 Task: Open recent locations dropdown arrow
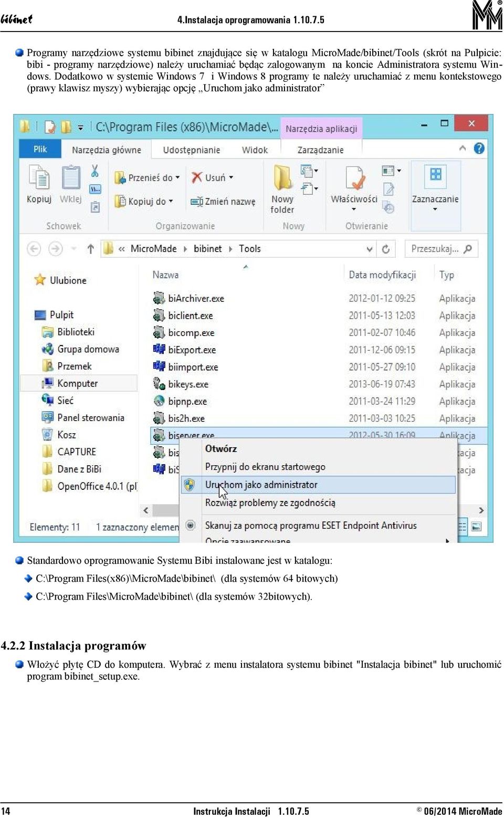coord(74,249)
